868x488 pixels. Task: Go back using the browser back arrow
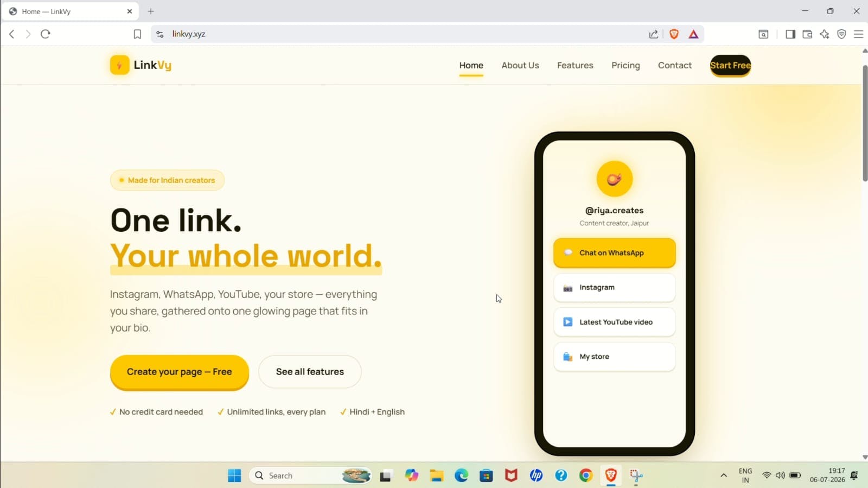click(11, 34)
